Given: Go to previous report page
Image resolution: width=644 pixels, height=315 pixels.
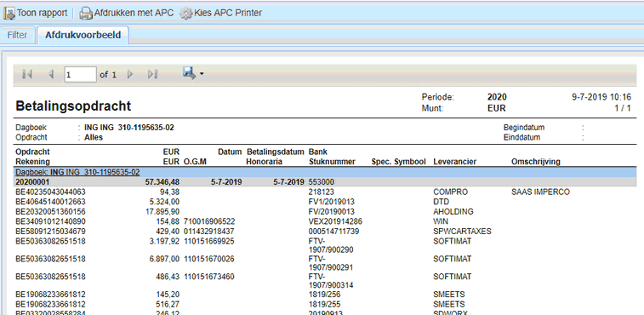Looking at the screenshot, I should 51,74.
